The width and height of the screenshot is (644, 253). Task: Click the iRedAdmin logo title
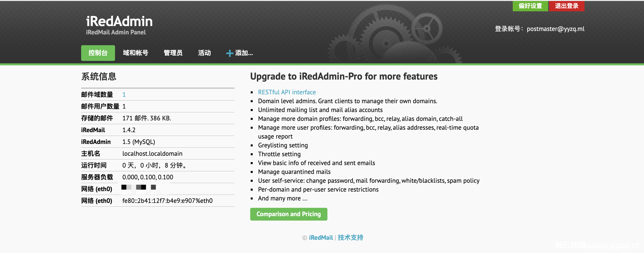click(119, 21)
